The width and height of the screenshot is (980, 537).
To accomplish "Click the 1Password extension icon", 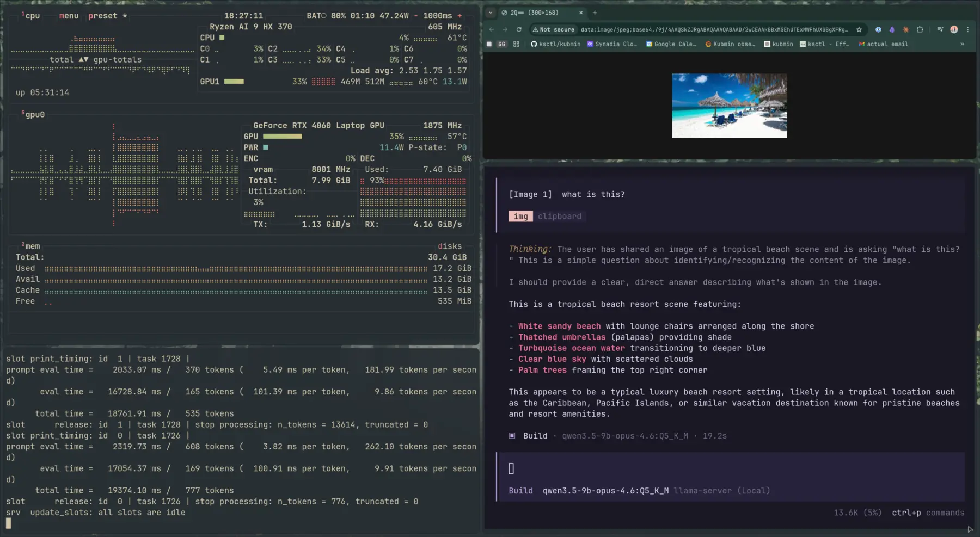I will click(x=878, y=29).
